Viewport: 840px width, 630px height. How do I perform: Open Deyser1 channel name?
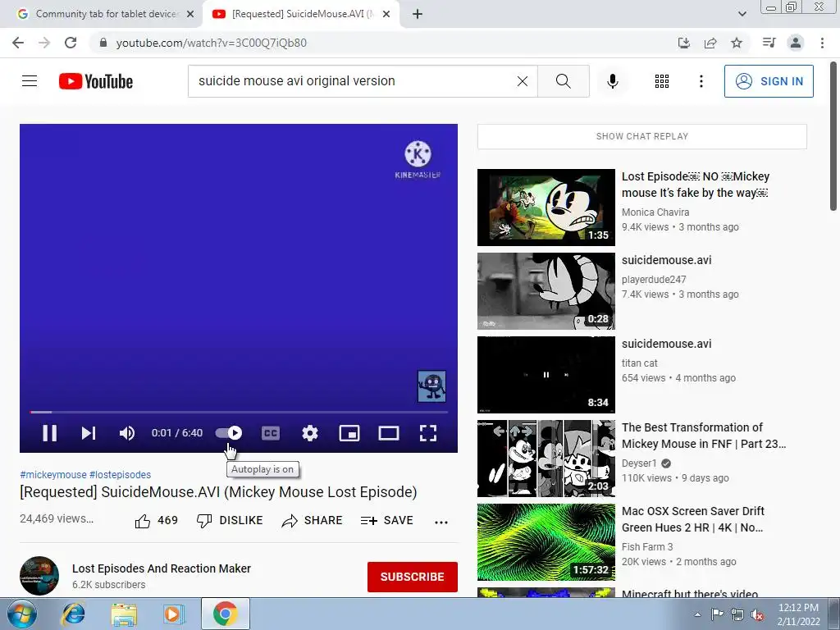639,463
